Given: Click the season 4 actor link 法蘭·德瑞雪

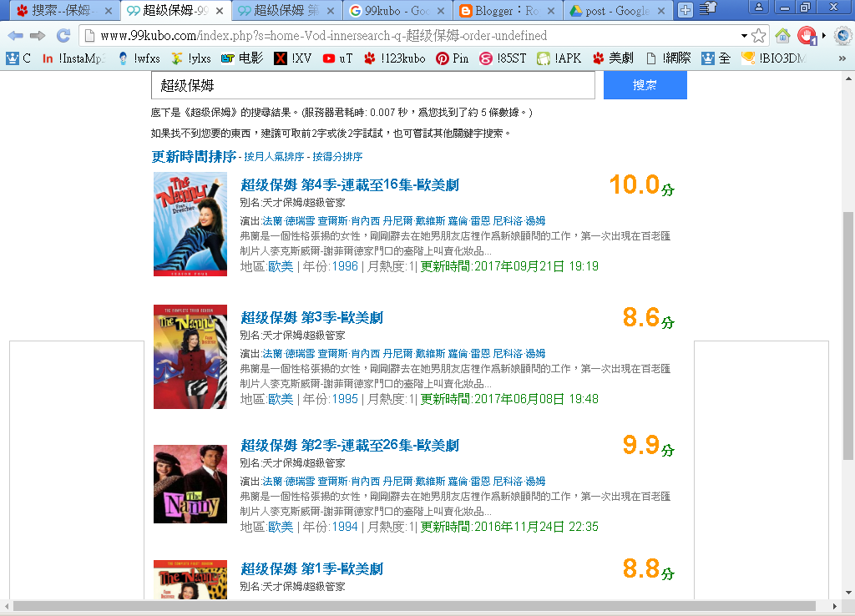Looking at the screenshot, I should point(288,221).
